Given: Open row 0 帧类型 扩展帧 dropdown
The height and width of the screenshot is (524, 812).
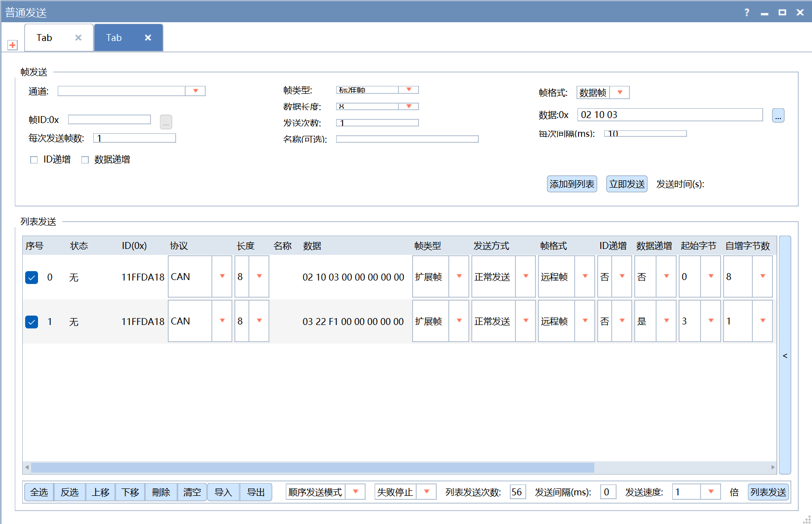Looking at the screenshot, I should pyautogui.click(x=459, y=277).
